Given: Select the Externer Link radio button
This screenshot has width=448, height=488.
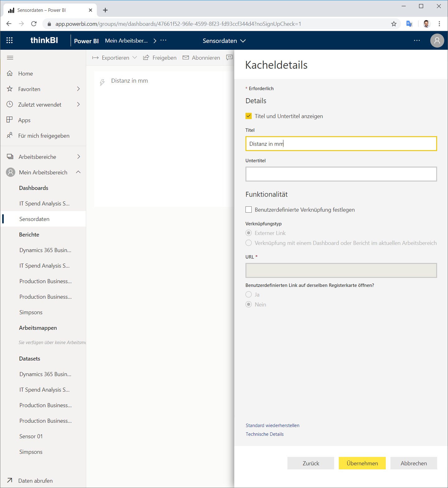Looking at the screenshot, I should (249, 233).
